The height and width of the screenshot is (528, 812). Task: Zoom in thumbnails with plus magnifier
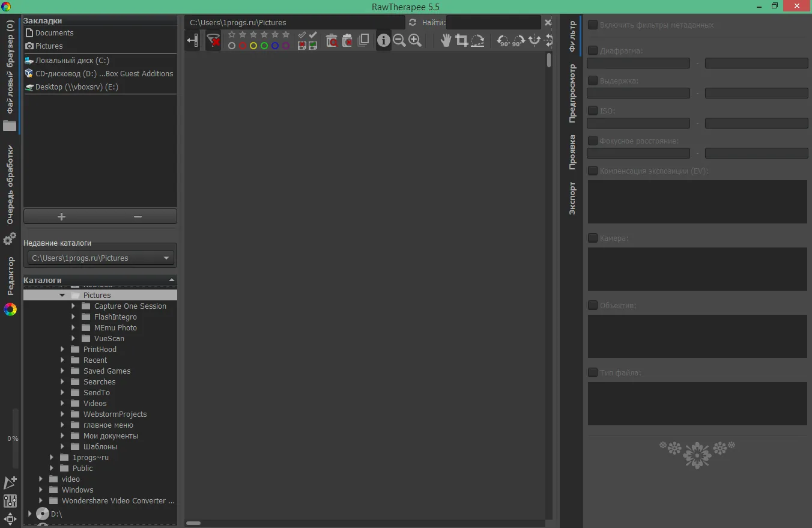(x=414, y=40)
